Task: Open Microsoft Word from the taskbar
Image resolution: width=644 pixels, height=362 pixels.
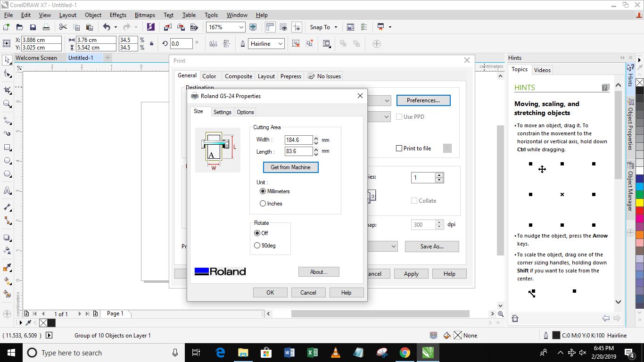Action: point(289,353)
